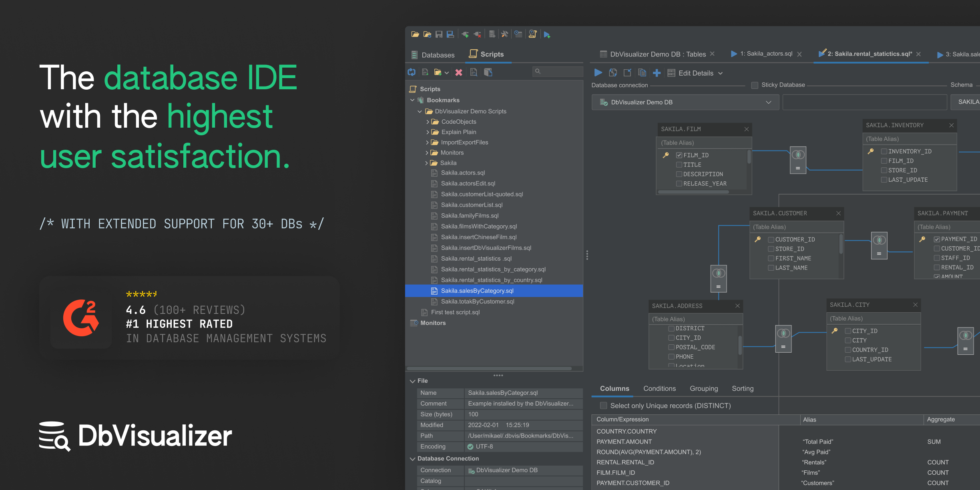Check POSTAL_CODE in SAKILA.ADDRESS

click(671, 347)
